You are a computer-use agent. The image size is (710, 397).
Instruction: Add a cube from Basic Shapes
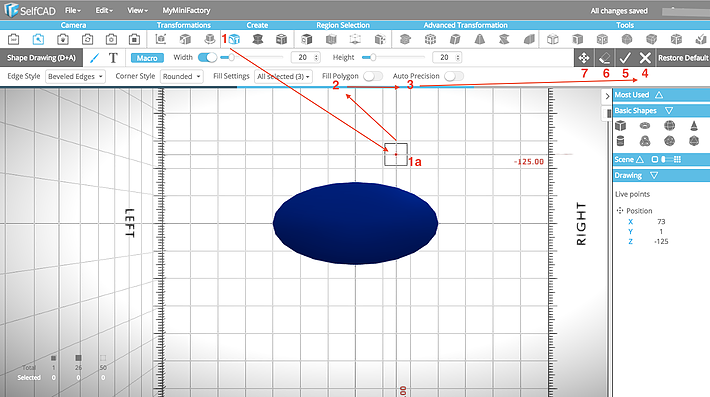tap(620, 126)
